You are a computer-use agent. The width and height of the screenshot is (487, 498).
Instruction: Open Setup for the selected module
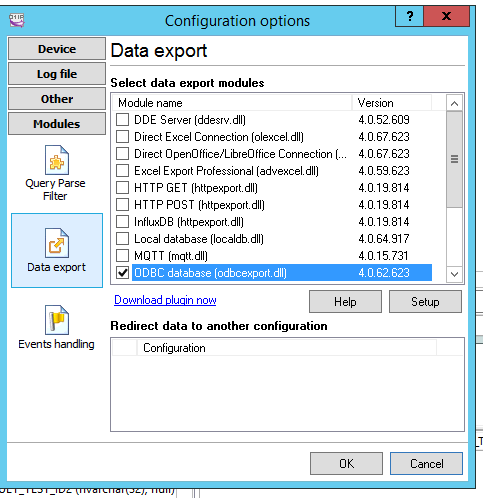point(425,302)
